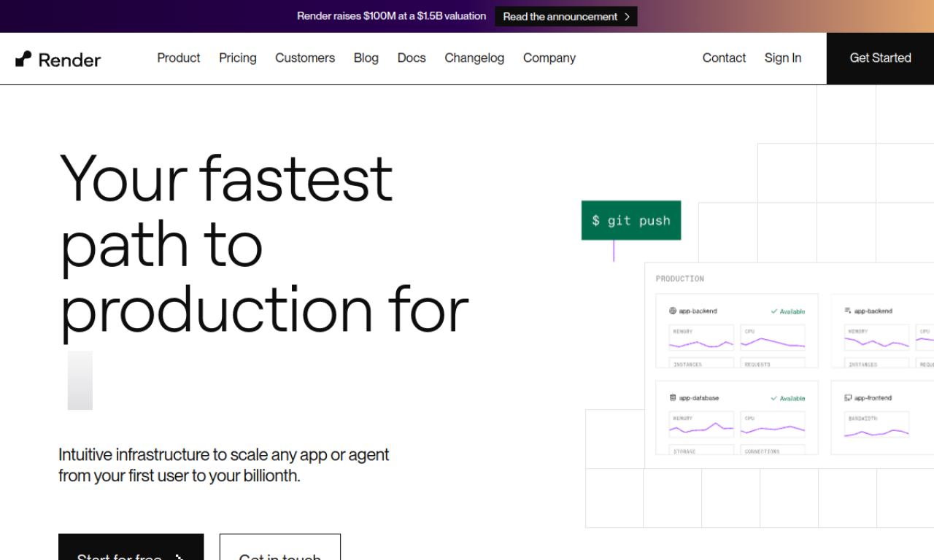Click the monitor icon beside app-frontend

tap(848, 398)
